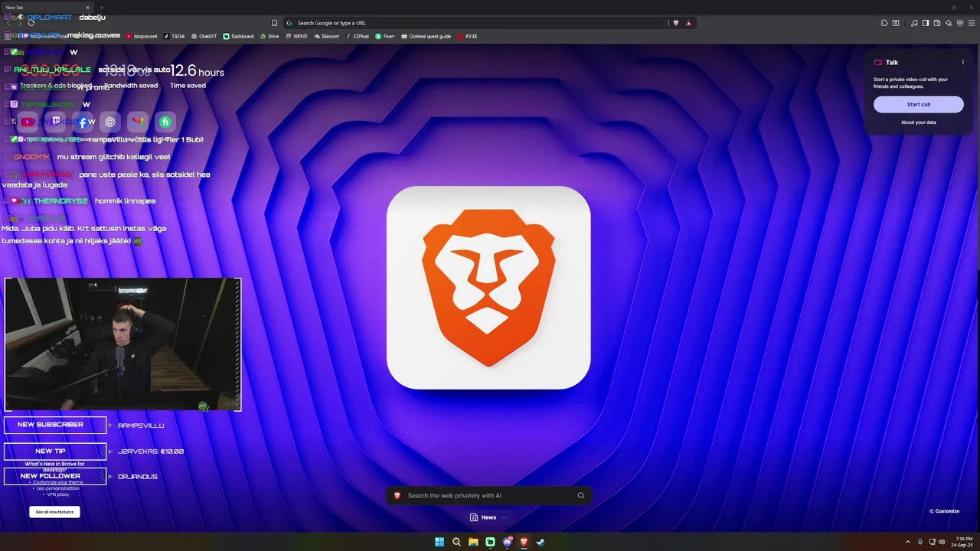Open the volume speaker tray icon
Viewport: 980px width, 551px height.
[x=942, y=542]
